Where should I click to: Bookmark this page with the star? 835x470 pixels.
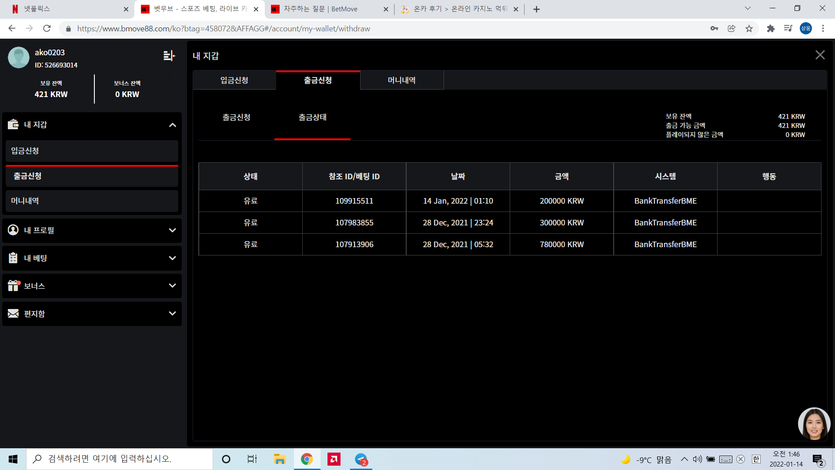click(x=749, y=29)
